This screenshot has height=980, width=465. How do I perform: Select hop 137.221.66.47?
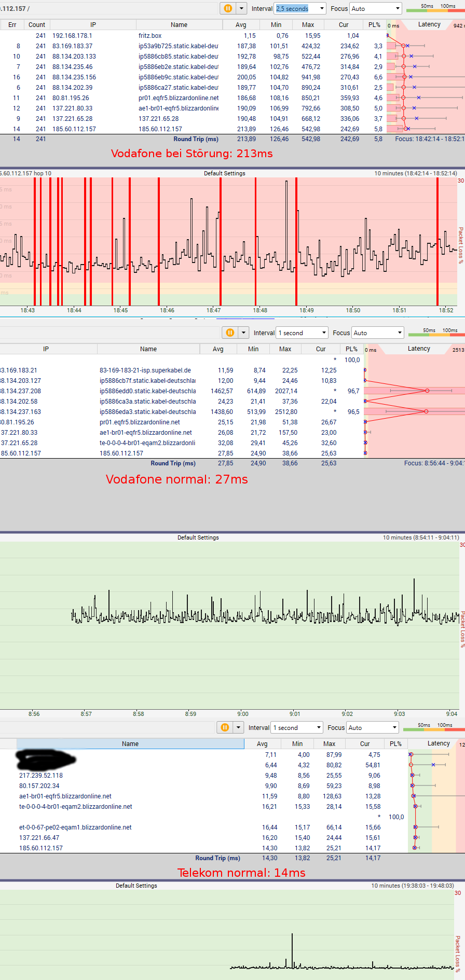[39, 838]
